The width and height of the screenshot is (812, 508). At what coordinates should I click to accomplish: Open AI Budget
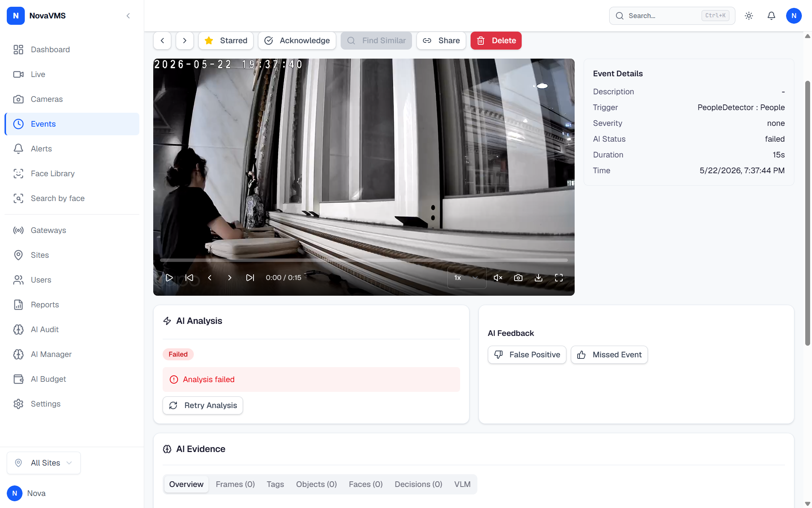[x=72, y=379]
